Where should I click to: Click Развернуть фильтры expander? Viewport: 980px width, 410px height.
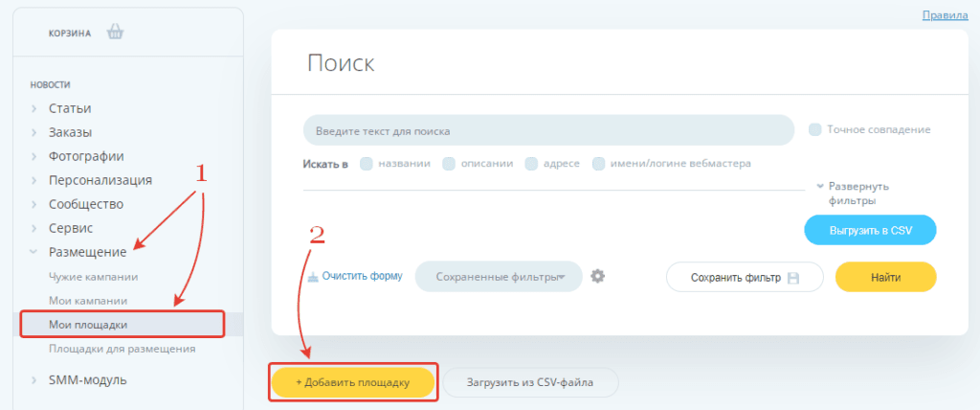tap(853, 194)
